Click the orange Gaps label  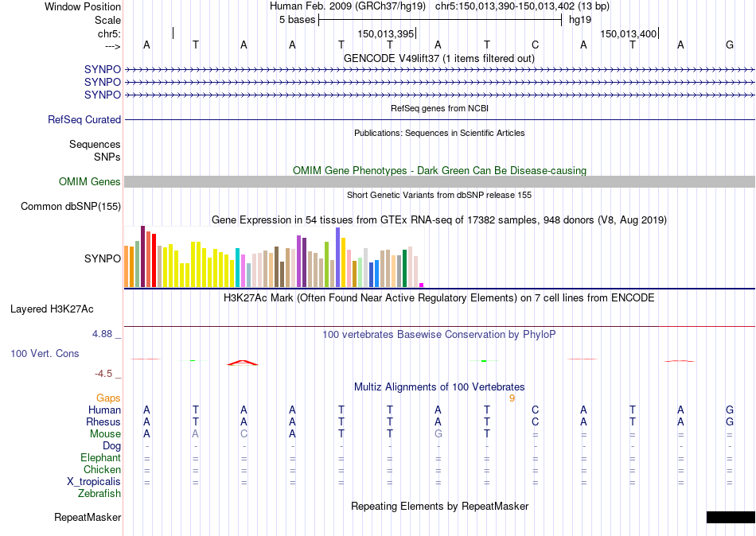click(x=108, y=398)
